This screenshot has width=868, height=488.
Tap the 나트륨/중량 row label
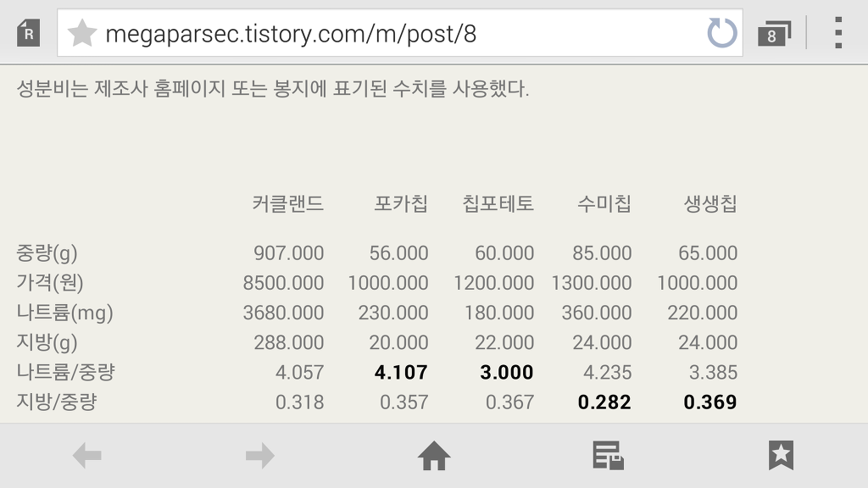point(65,372)
